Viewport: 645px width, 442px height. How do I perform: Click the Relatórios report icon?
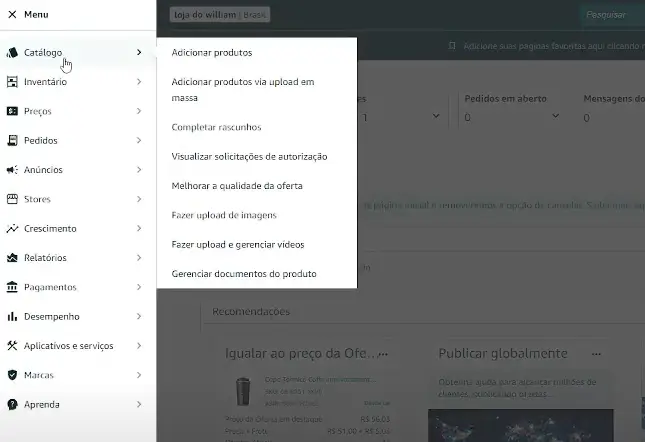click(12, 258)
